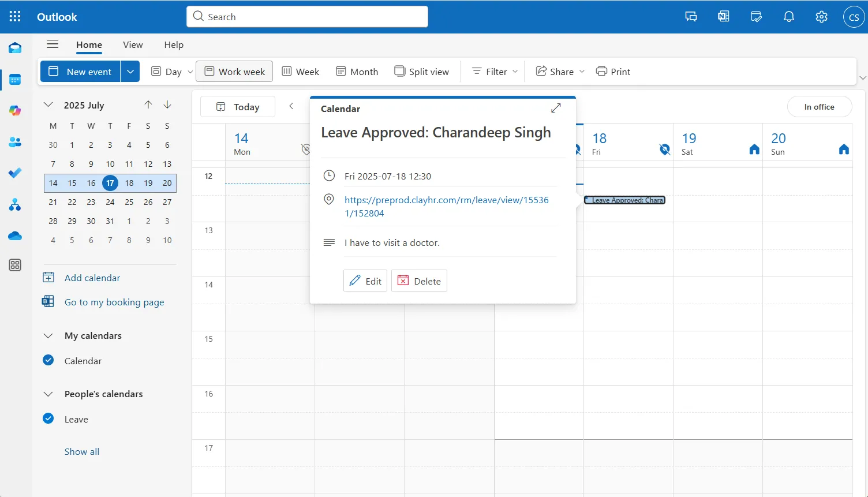This screenshot has width=868, height=497.
Task: Select July 24 in mini calendar
Action: 110,202
